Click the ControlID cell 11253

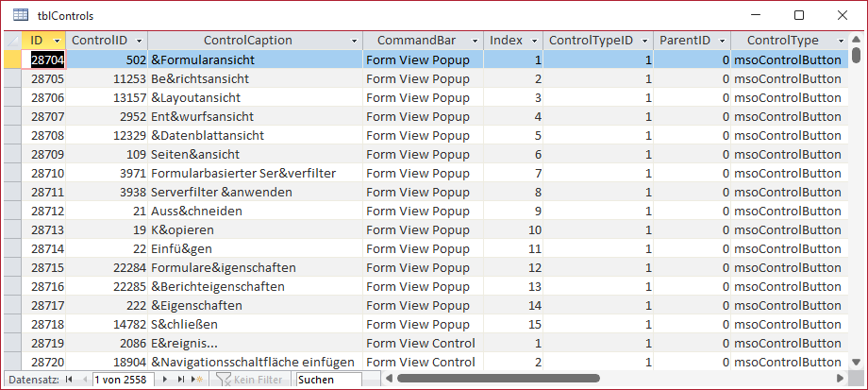[x=107, y=79]
